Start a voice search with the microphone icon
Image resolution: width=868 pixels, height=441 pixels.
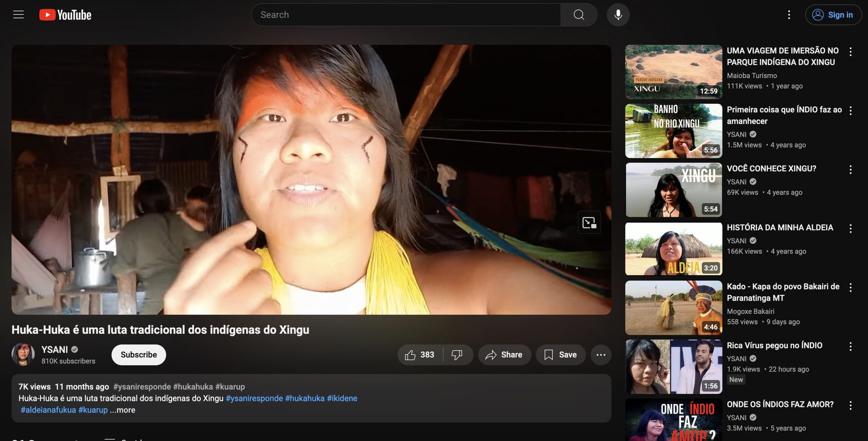pyautogui.click(x=618, y=14)
